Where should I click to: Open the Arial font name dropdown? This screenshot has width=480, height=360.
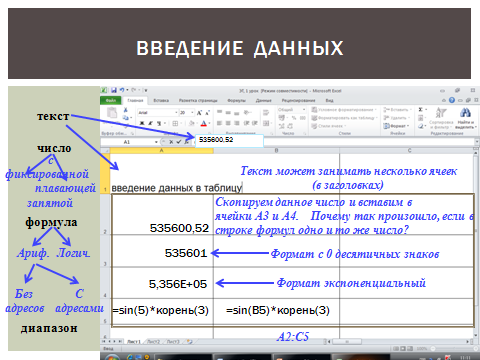point(176,113)
